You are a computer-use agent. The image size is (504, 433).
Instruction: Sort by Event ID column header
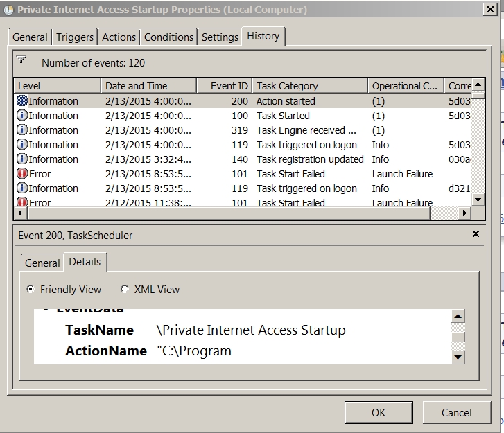pos(225,86)
